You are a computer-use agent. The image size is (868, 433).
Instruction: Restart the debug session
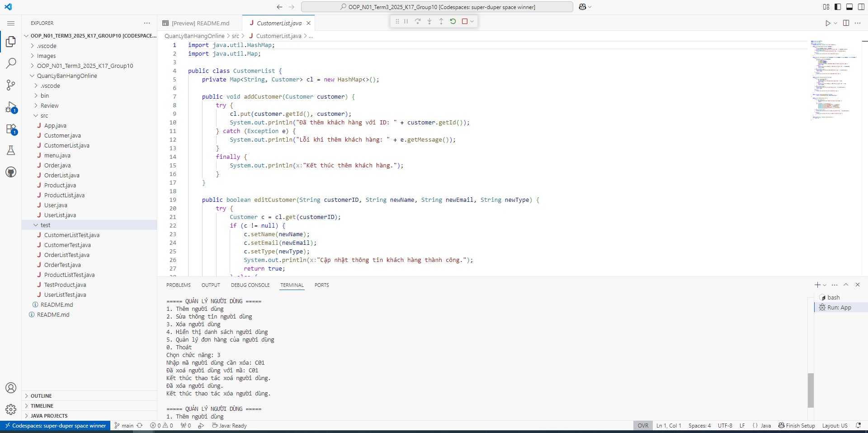pyautogui.click(x=453, y=21)
